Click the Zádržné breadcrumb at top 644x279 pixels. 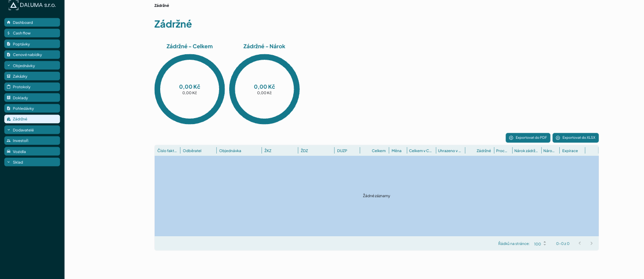[x=162, y=6]
